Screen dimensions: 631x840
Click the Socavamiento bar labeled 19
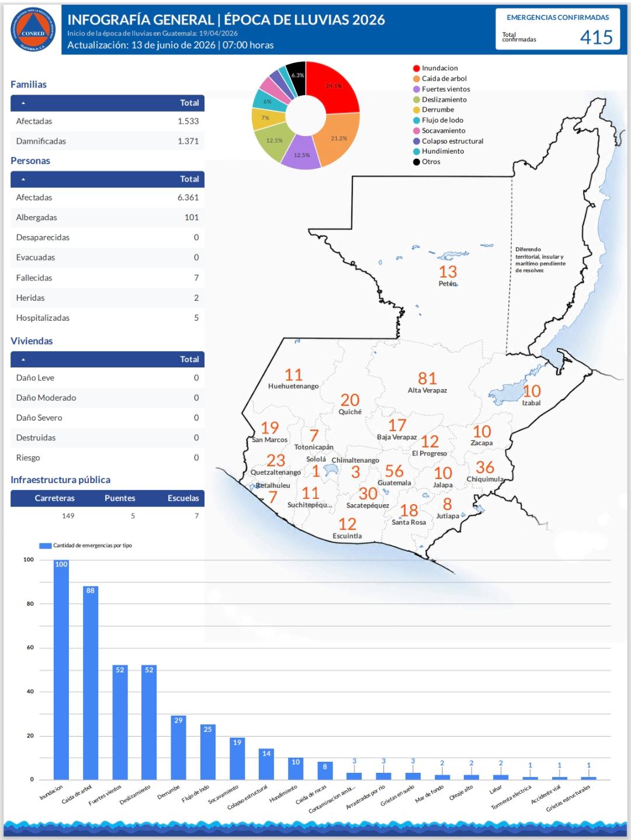237,758
